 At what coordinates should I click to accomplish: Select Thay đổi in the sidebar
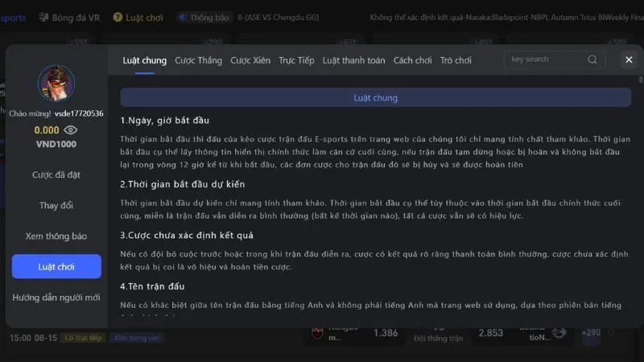point(56,205)
